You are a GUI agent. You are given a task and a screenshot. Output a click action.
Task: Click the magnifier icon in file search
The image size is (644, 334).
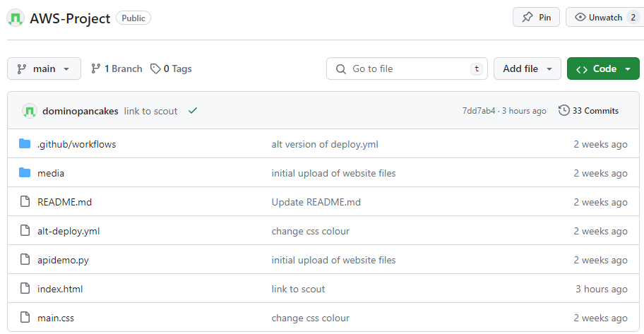341,69
